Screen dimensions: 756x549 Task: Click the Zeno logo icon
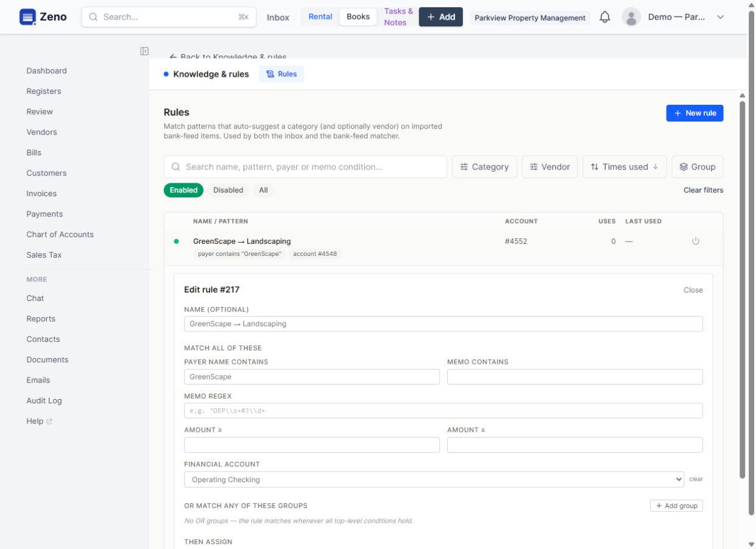[27, 17]
